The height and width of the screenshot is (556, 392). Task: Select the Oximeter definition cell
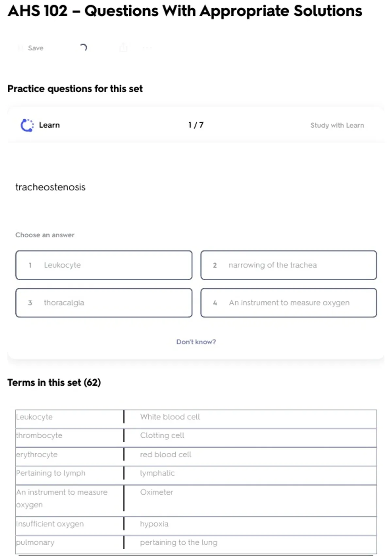(157, 492)
